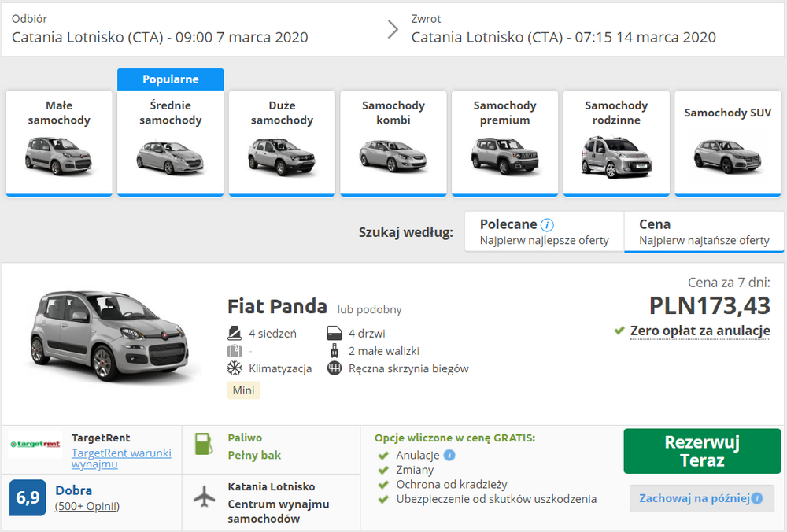Open the info icon next to Anulacje
Image resolution: width=787 pixels, height=532 pixels.
[449, 455]
